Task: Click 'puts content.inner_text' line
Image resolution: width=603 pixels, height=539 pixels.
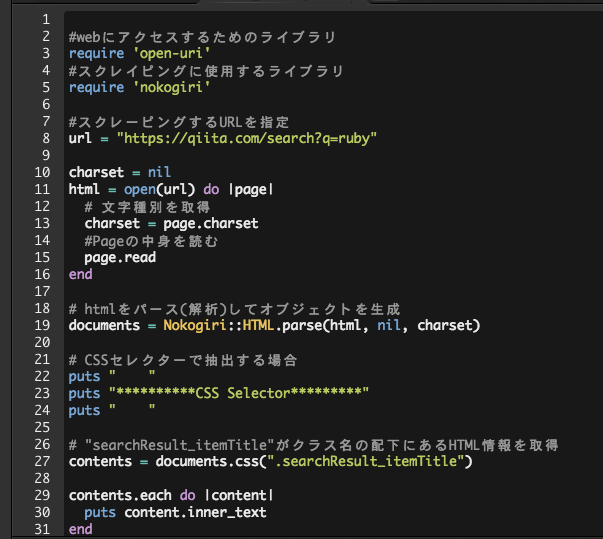Action: pos(175,512)
